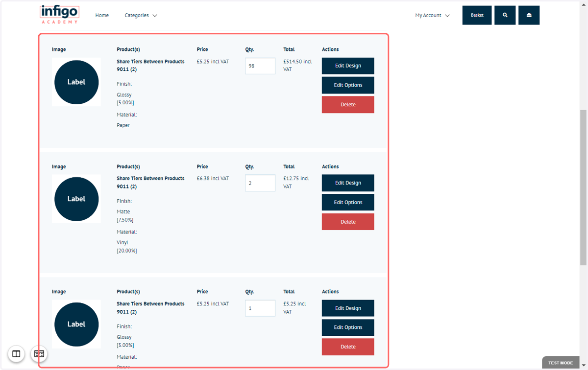This screenshot has height=370, width=588.
Task: Open the bottom-left form layout icon
Action: point(39,353)
